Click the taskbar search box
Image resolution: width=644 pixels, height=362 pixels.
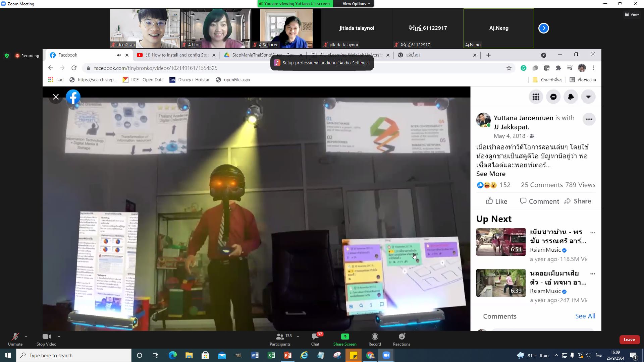pos(74,355)
